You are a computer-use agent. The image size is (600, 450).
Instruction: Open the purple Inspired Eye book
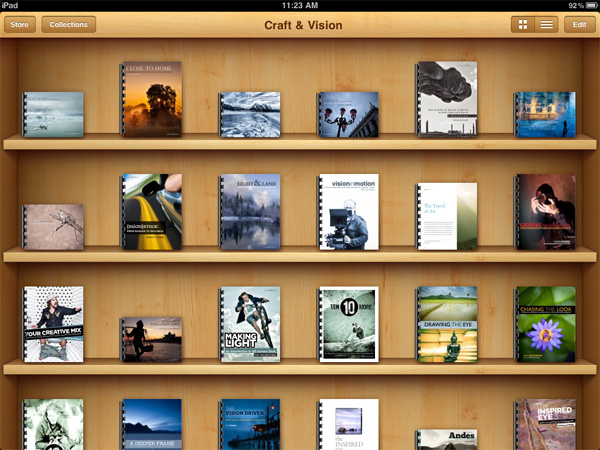pos(545,424)
